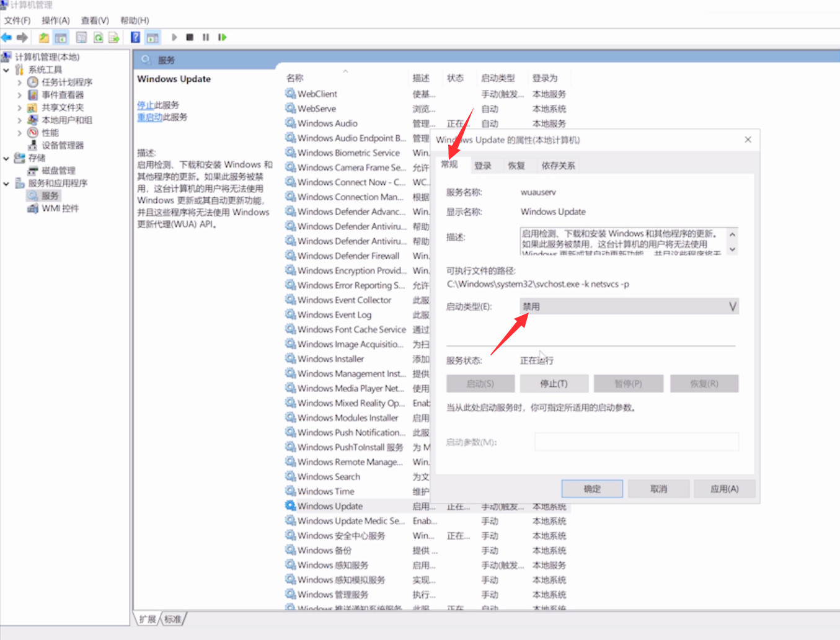Click the Restart service toolbar icon
840x640 pixels.
point(222,38)
